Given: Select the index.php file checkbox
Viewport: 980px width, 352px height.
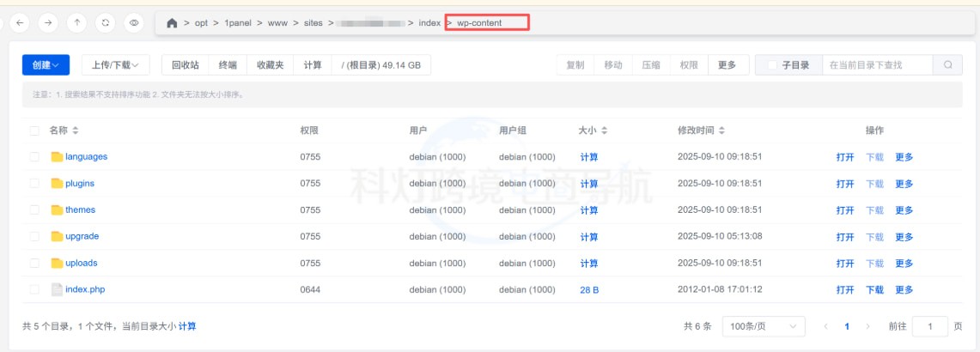Looking at the screenshot, I should 34,290.
